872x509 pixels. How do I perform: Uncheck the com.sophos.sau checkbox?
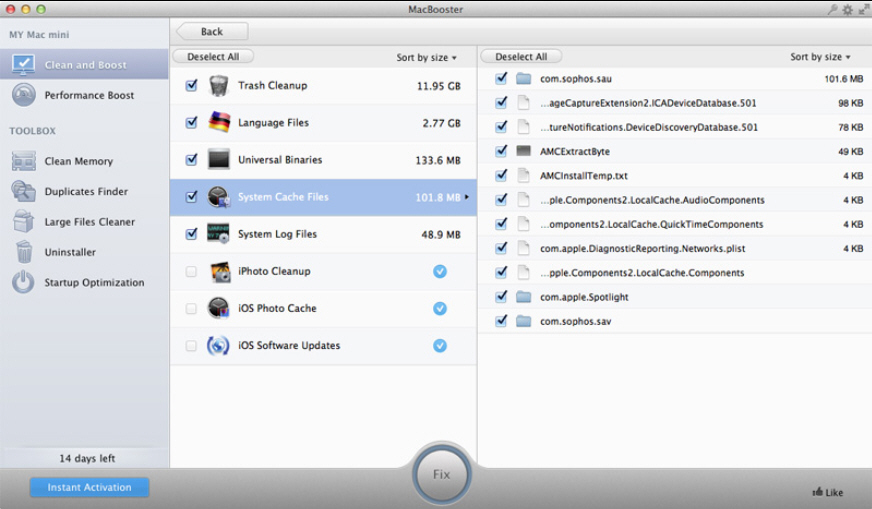point(501,78)
